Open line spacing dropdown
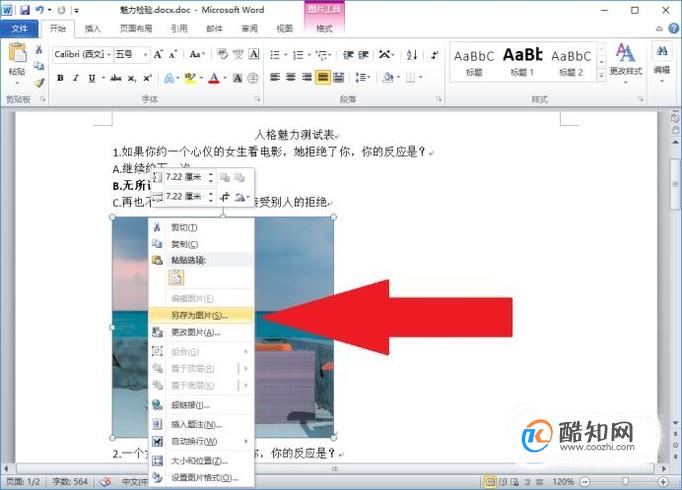This screenshot has width=682, height=490. pyautogui.click(x=363, y=78)
